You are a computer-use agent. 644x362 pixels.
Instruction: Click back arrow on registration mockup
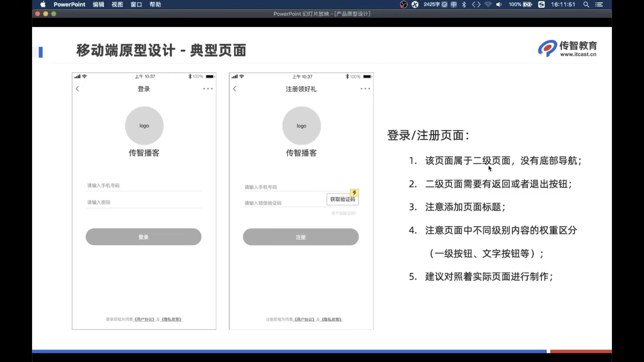(x=235, y=89)
